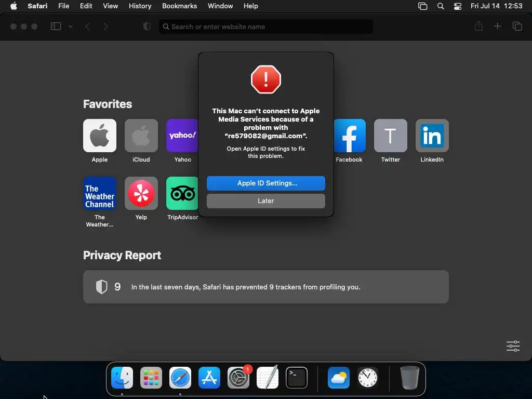
Task: Dismiss the dialog with Later button
Action: point(266,201)
